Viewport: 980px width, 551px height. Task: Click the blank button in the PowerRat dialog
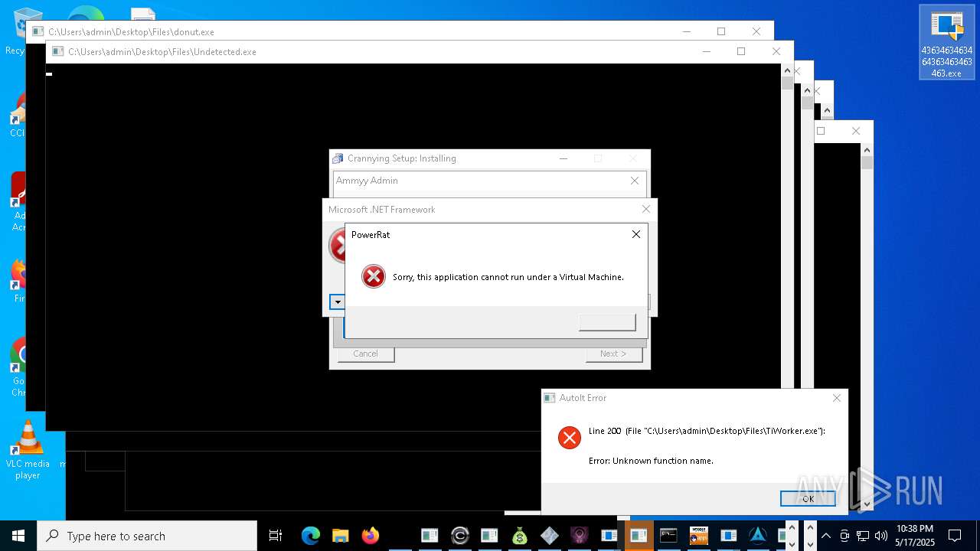point(607,322)
